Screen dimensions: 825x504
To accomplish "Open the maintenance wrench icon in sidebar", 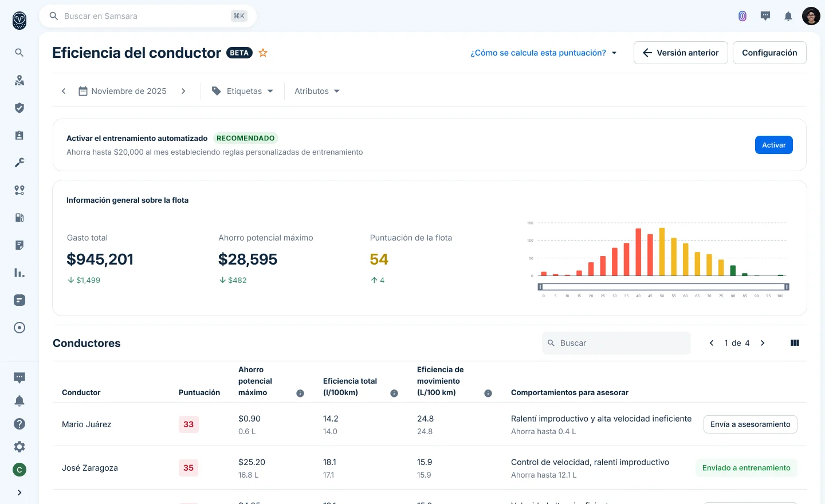I will pos(19,163).
